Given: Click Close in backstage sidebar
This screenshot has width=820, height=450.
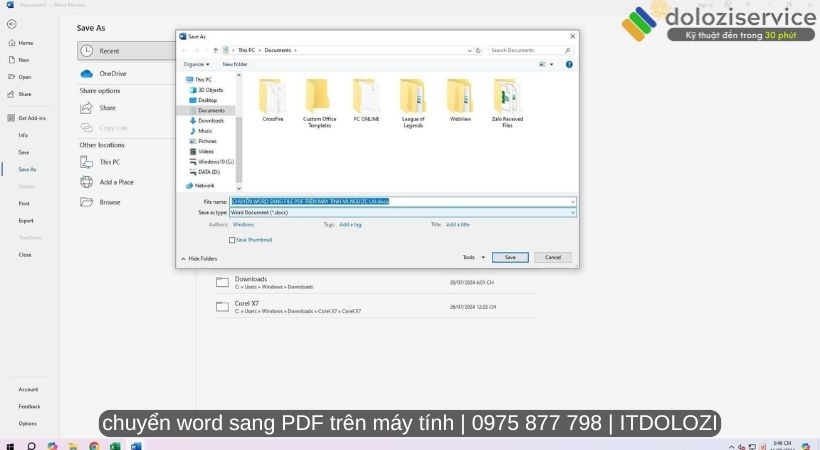Looking at the screenshot, I should 25,255.
